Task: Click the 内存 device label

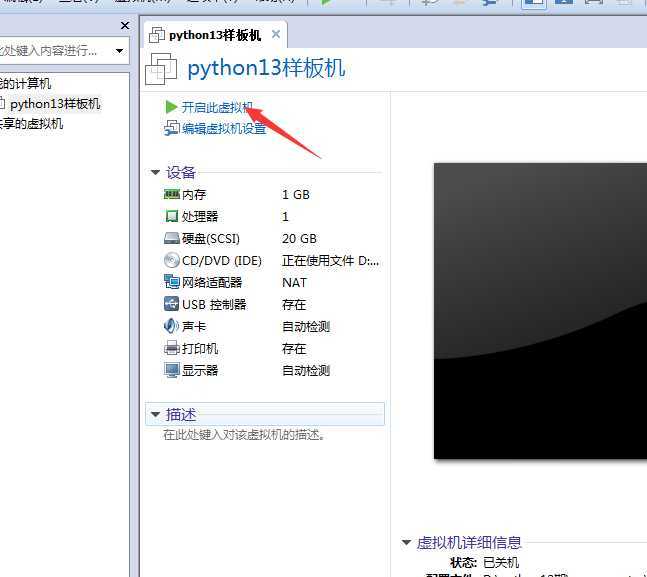Action: click(194, 194)
